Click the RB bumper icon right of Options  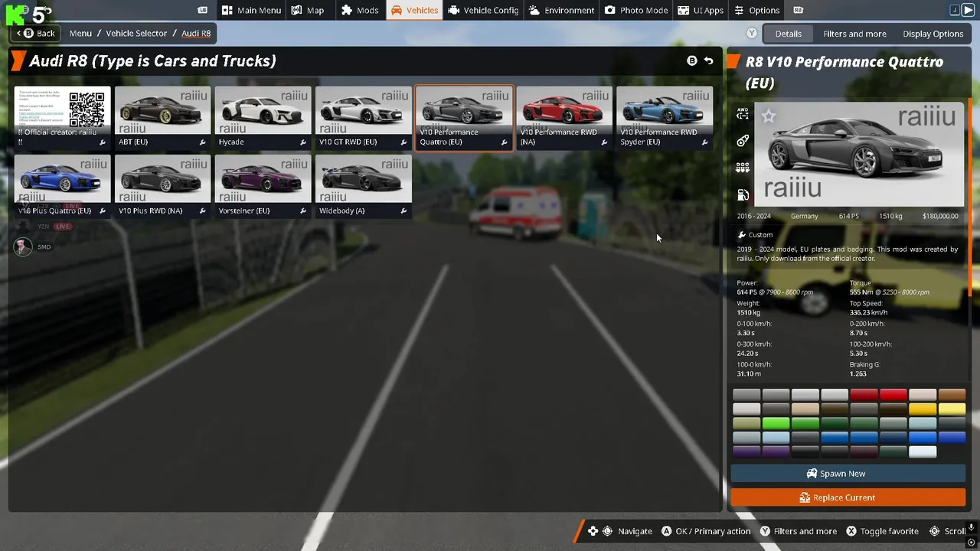pyautogui.click(x=799, y=10)
